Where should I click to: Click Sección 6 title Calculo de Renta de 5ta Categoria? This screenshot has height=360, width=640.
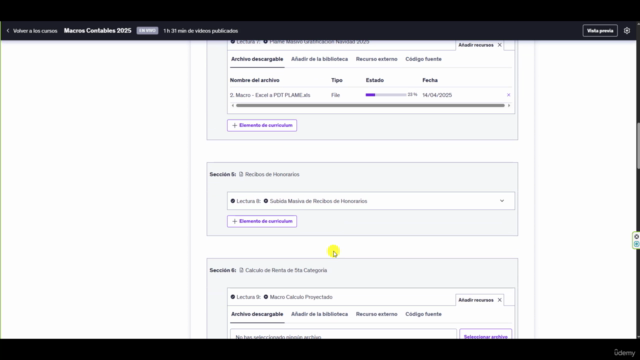(286, 270)
